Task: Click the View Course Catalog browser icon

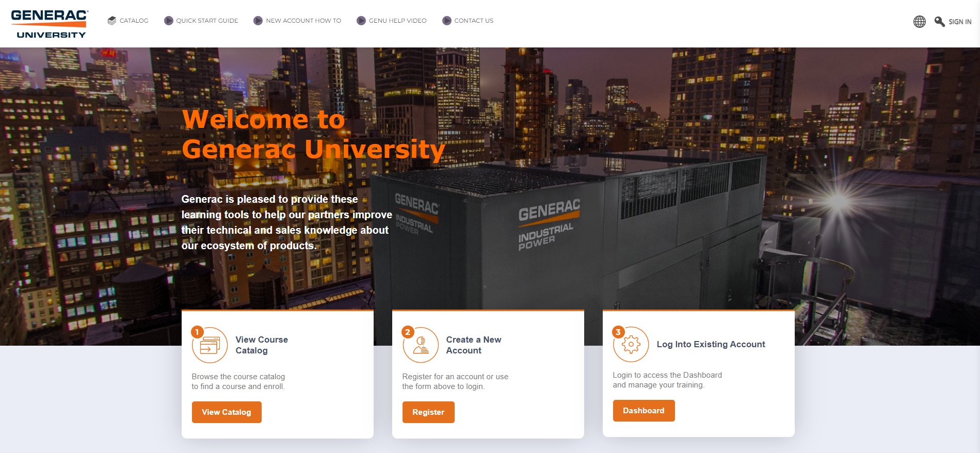Action: [x=210, y=345]
